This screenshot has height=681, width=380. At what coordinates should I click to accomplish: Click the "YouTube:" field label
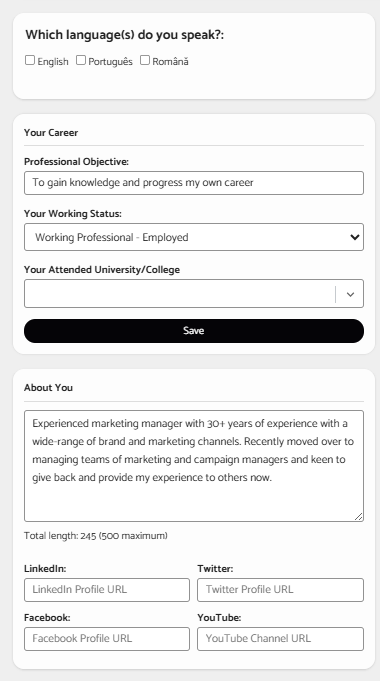click(x=219, y=618)
